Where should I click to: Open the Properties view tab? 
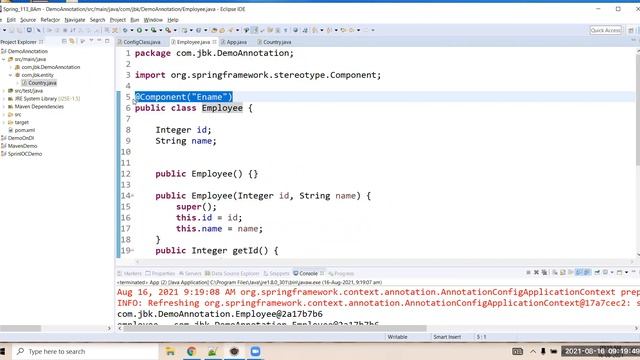click(161, 273)
